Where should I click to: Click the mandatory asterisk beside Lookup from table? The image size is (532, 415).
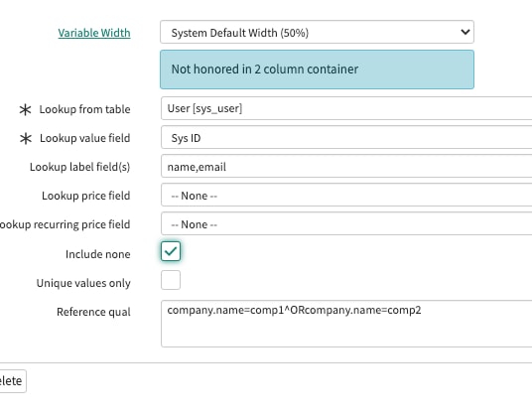[x=25, y=109]
